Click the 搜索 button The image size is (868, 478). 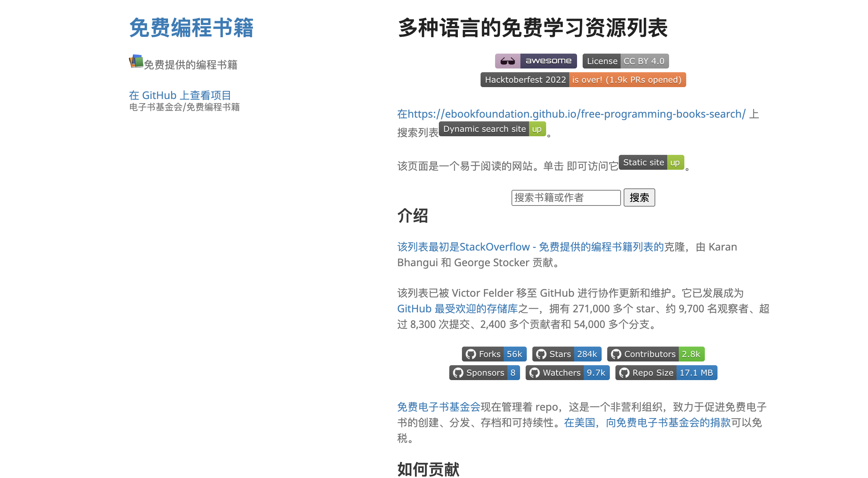point(639,198)
